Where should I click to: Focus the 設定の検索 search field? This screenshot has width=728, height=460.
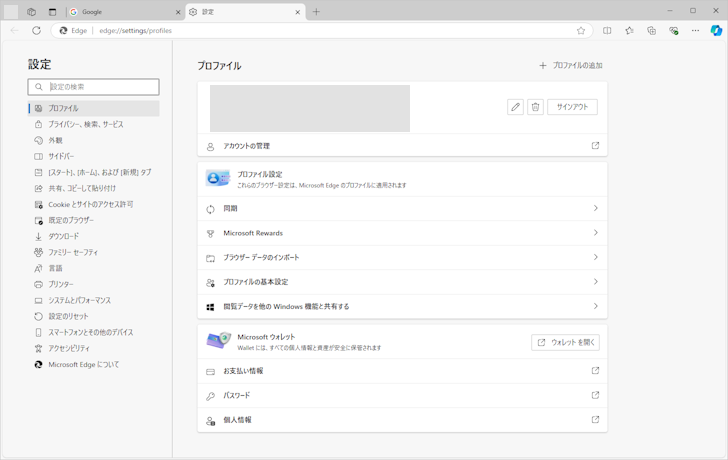pyautogui.click(x=93, y=87)
